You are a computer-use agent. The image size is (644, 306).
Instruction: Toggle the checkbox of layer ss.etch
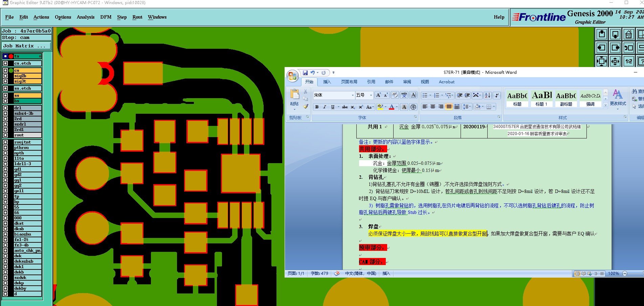pos(5,88)
